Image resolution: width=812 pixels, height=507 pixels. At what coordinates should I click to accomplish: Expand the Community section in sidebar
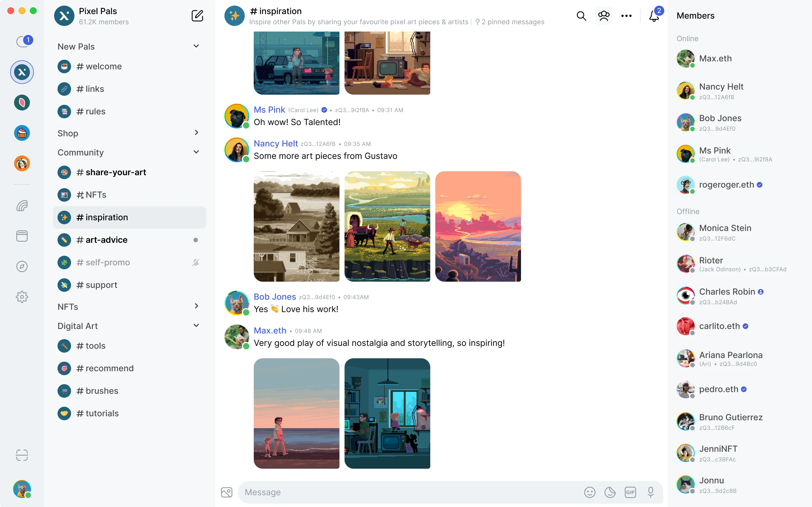(x=196, y=152)
